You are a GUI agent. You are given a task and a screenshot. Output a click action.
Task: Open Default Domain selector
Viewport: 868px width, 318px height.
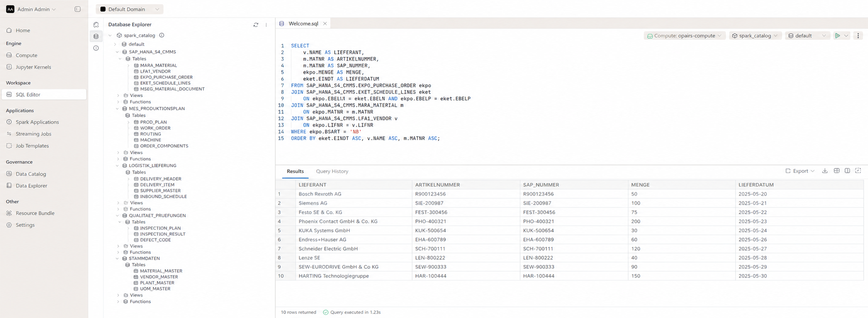coord(130,9)
